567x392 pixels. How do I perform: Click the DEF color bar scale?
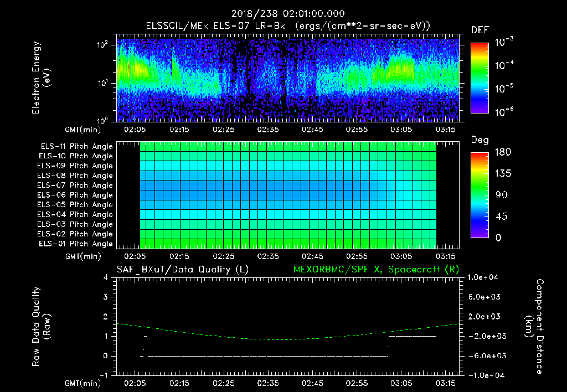point(480,78)
